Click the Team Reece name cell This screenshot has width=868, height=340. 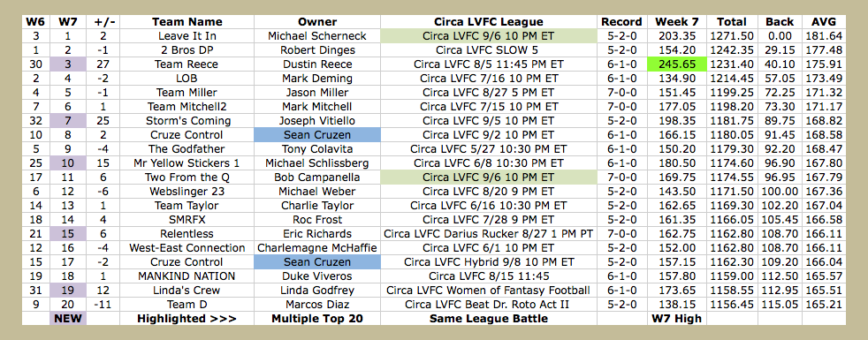click(187, 64)
